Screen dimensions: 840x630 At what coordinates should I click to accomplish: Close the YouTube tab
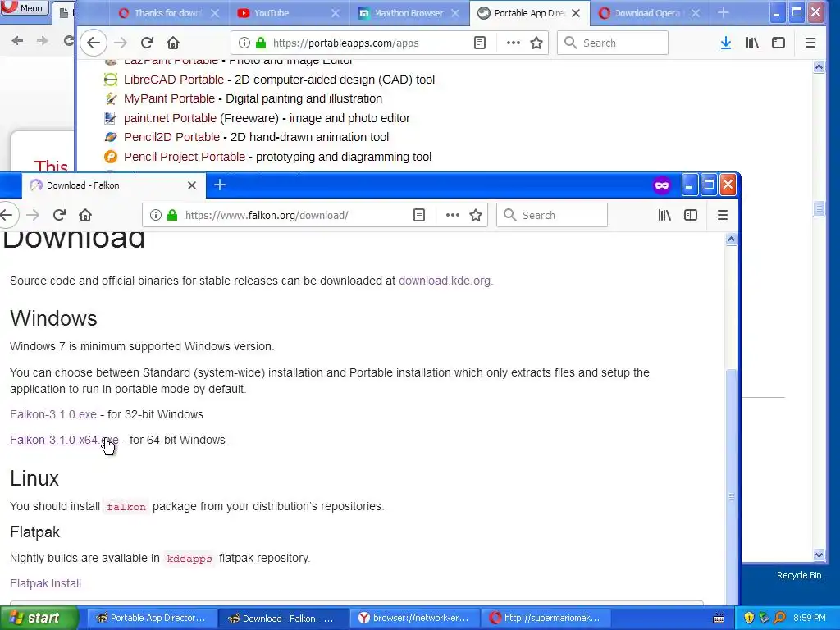click(336, 13)
